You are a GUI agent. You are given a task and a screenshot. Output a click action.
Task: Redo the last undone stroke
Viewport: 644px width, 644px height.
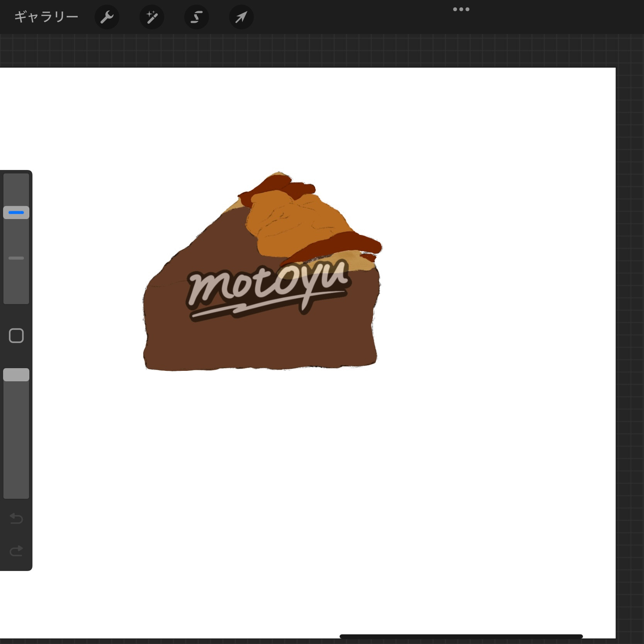16,551
